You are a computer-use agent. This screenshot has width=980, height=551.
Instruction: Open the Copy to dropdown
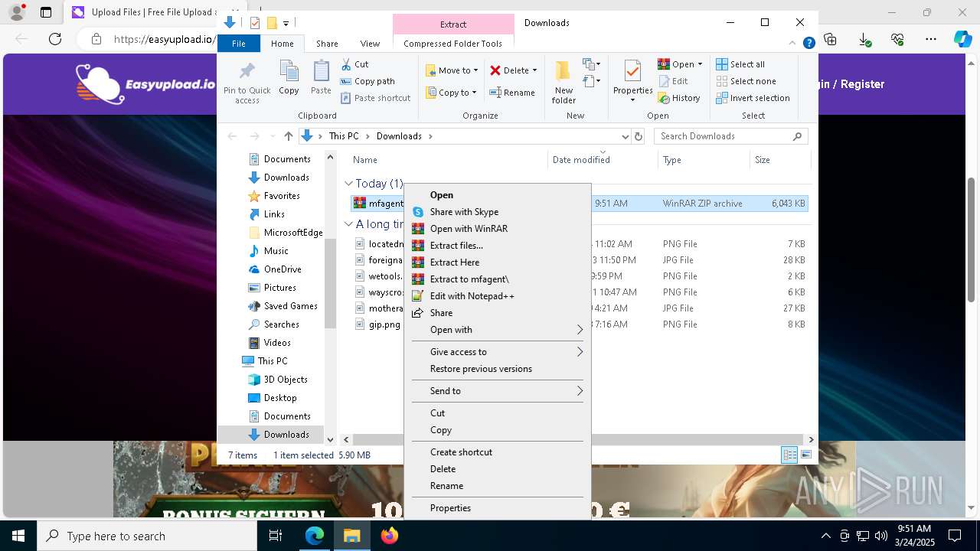coord(451,93)
